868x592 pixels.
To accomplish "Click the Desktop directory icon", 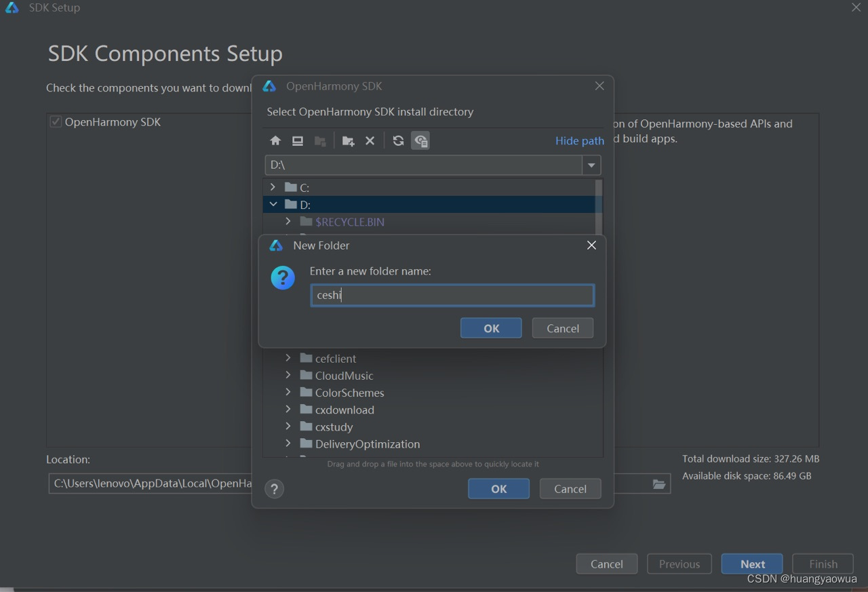I will click(298, 141).
